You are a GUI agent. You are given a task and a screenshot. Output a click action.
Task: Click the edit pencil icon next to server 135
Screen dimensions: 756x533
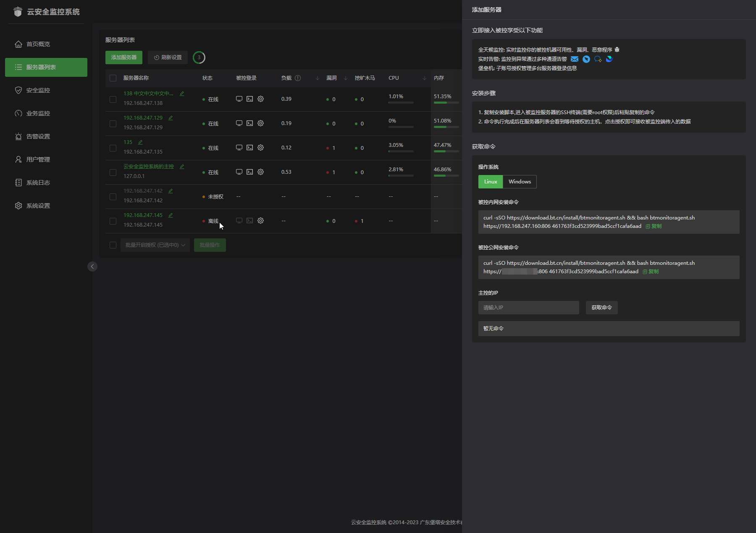[x=140, y=142]
